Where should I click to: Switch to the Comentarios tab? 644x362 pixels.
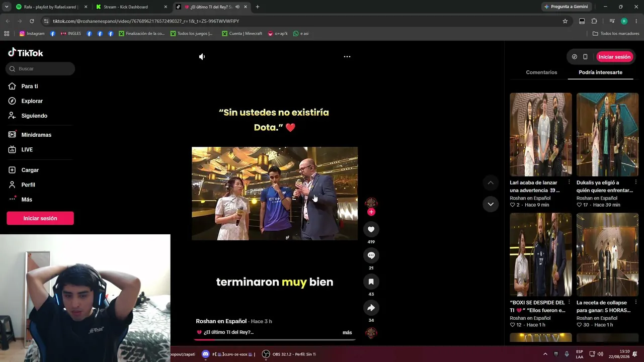pyautogui.click(x=541, y=72)
